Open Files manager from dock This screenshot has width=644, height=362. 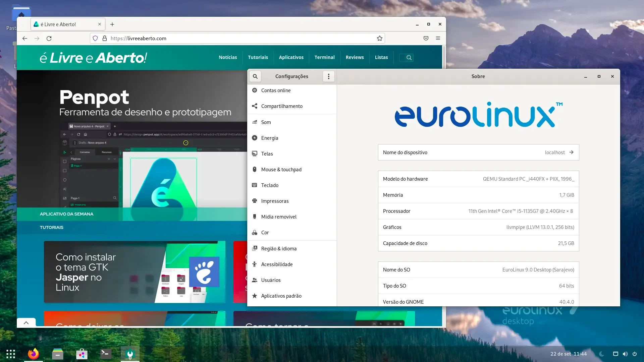point(58,354)
